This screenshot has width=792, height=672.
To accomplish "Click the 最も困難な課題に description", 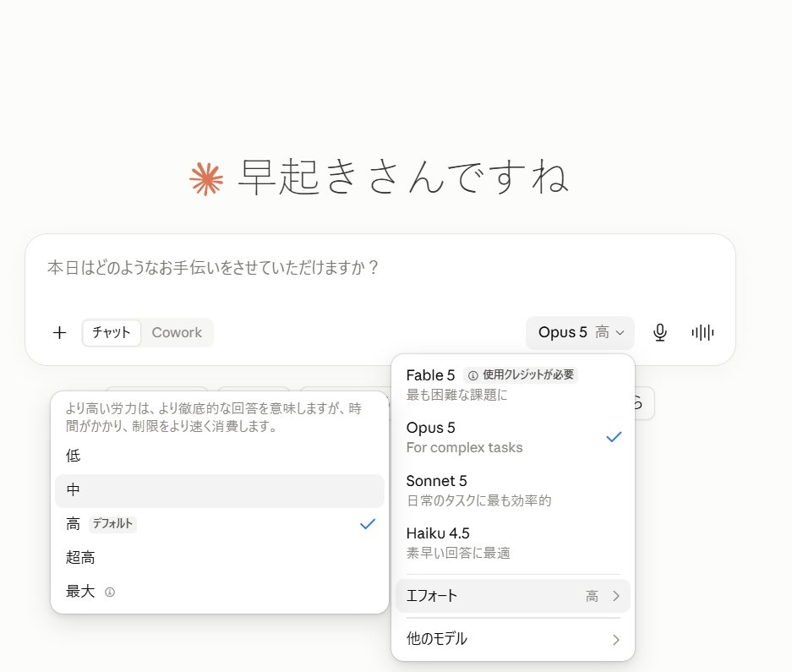I will tap(456, 395).
